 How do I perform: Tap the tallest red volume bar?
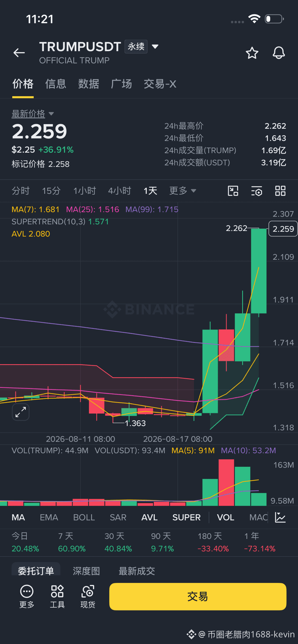tap(226, 482)
